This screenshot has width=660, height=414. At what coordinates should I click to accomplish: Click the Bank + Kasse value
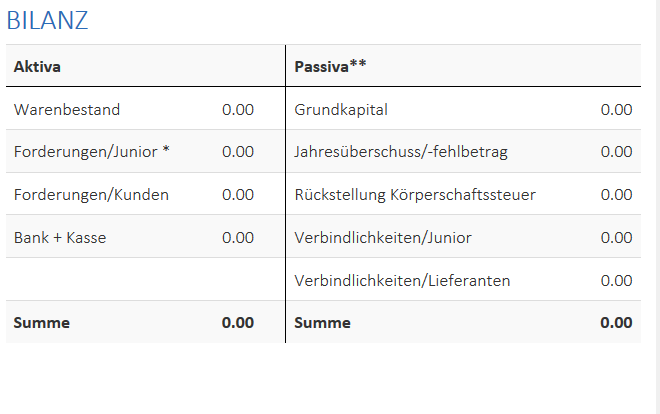tap(238, 238)
